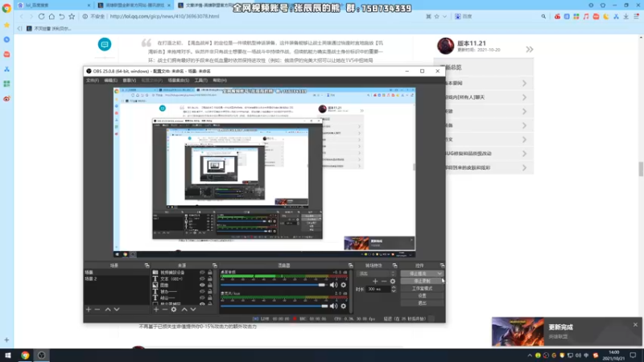Pop out the Scene Transitions dock panel
Screen dimensions: 644x362
(394, 265)
